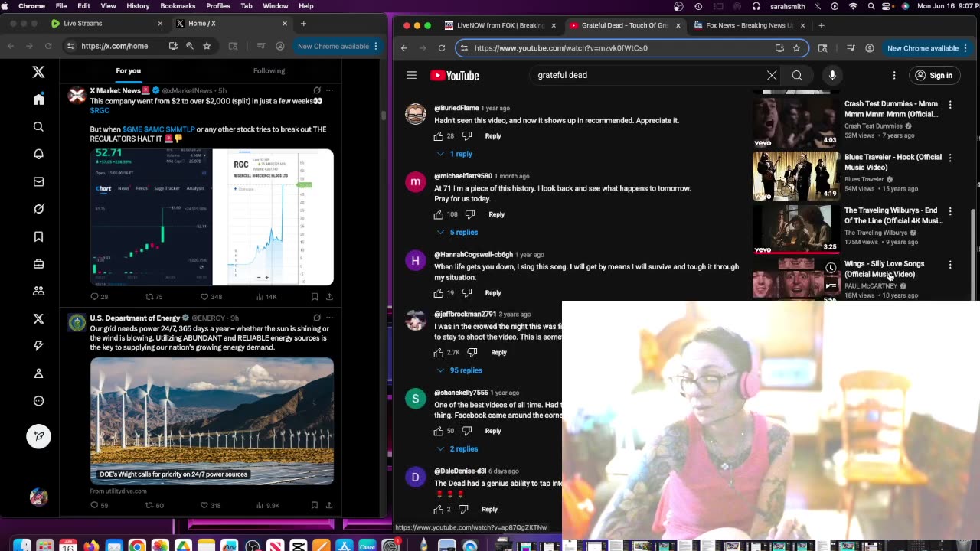The image size is (980, 551).
Task: Open options for Traveling Wilburys video
Action: (x=950, y=211)
